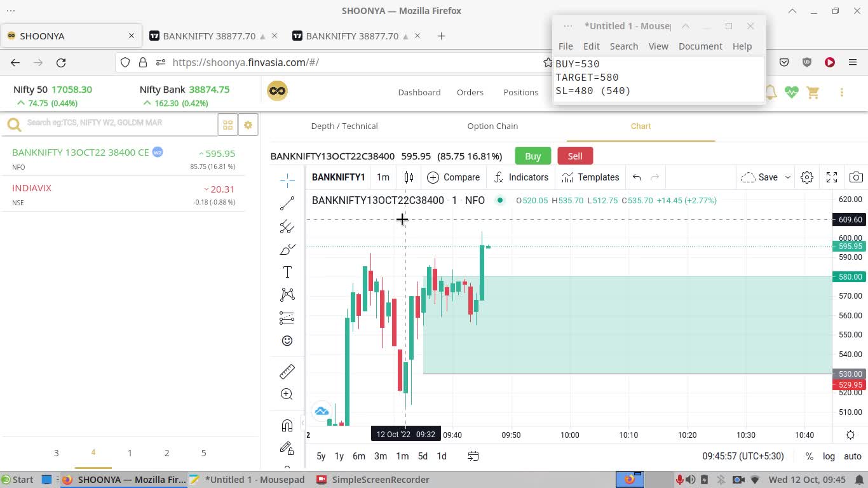The height and width of the screenshot is (488, 868).
Task: Set chart range to 1d
Action: [x=442, y=456]
